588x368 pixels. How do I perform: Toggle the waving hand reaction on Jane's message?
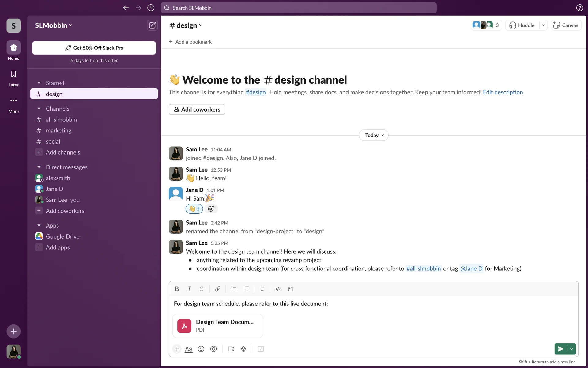coord(194,209)
